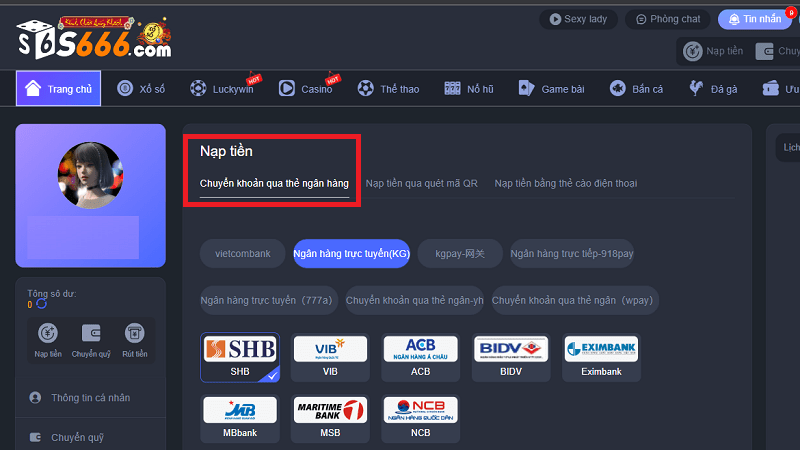Switch to Nạp tiền qua quét mã QR tab

421,183
